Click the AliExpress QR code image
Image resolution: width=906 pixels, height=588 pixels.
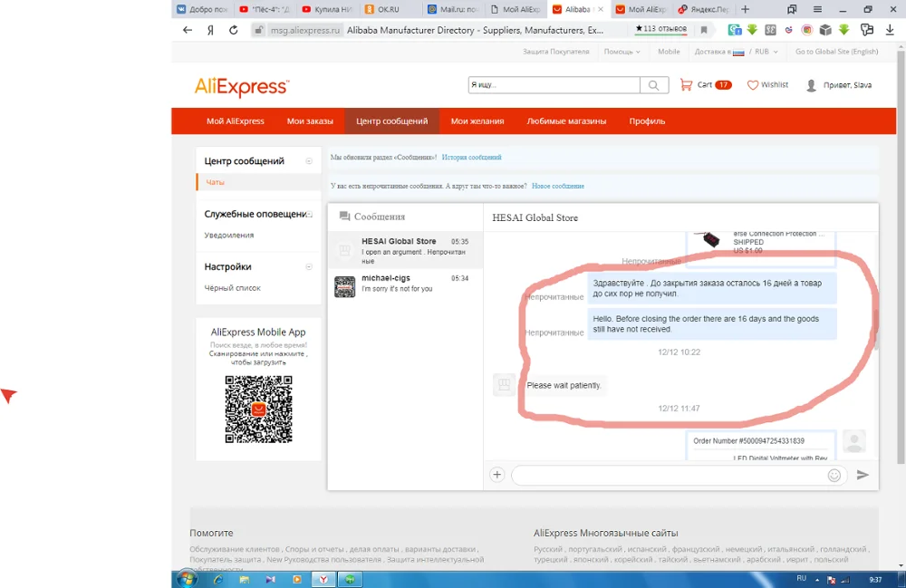coord(258,410)
